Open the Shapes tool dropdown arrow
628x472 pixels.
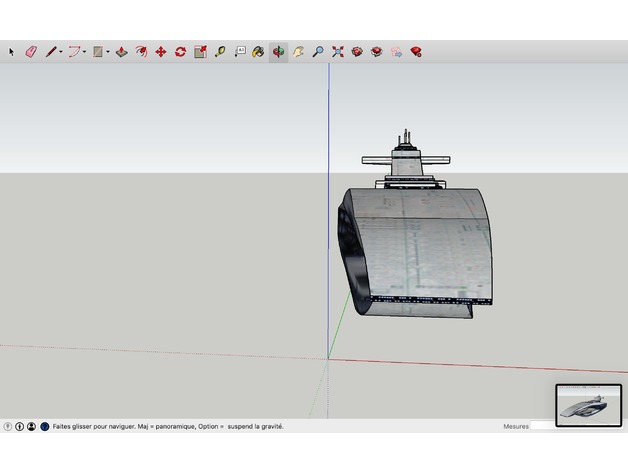point(108,51)
